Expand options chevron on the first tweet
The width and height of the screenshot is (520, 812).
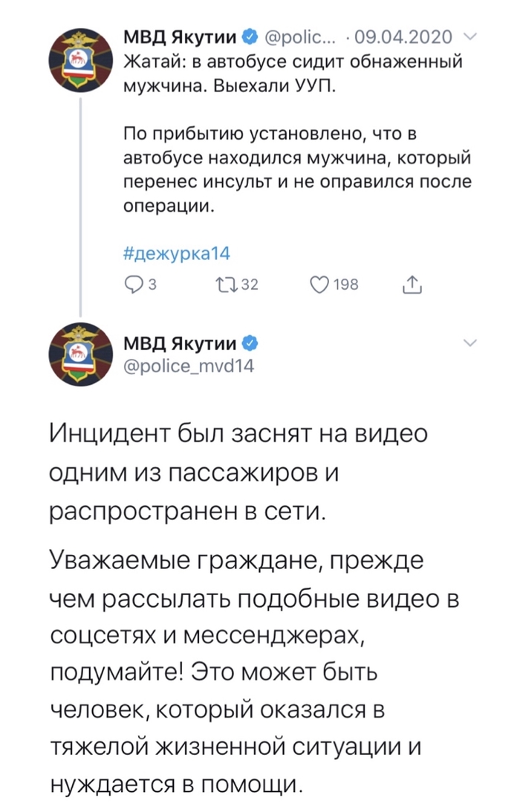(x=469, y=36)
